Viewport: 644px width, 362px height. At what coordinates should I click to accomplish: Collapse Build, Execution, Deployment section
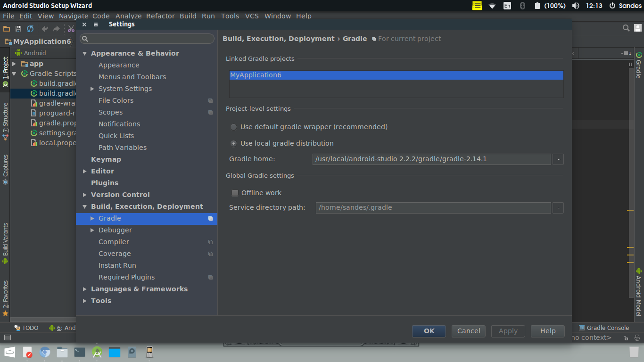[85, 206]
